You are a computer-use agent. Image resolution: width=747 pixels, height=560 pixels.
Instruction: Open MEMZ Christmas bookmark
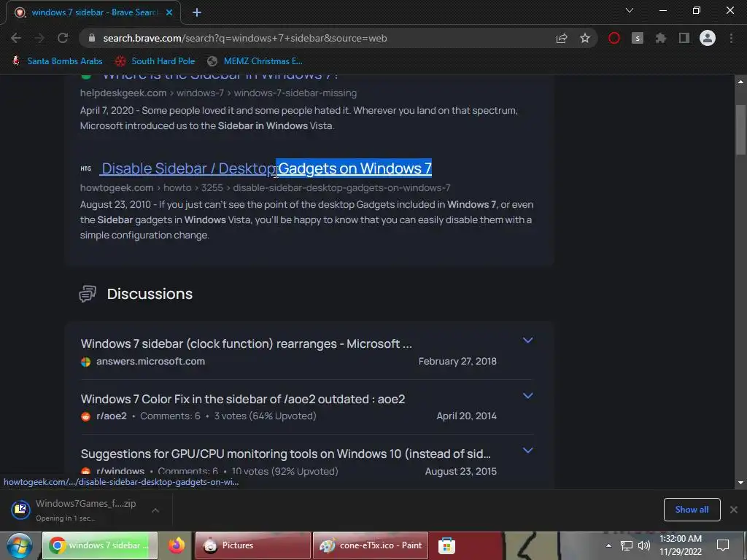tap(255, 61)
